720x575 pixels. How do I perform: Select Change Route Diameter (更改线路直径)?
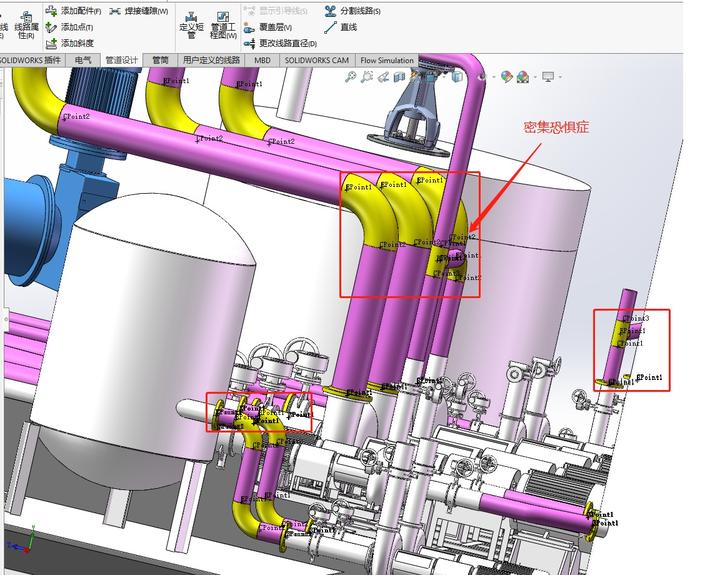(x=280, y=43)
